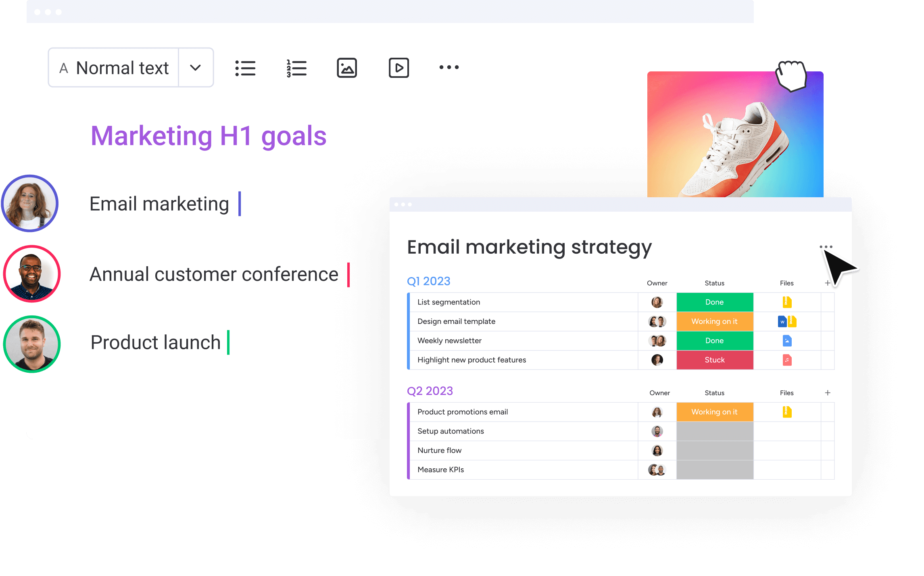Set status for Nurture flow
Screen dimensions: 924x576
point(715,451)
